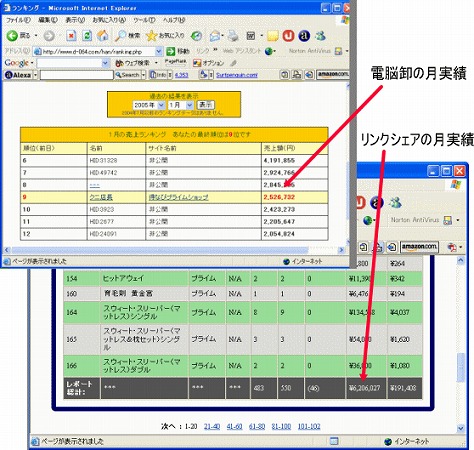Click the Mail envelope icon
The width and height of the screenshot is (474, 450).
click(x=215, y=36)
